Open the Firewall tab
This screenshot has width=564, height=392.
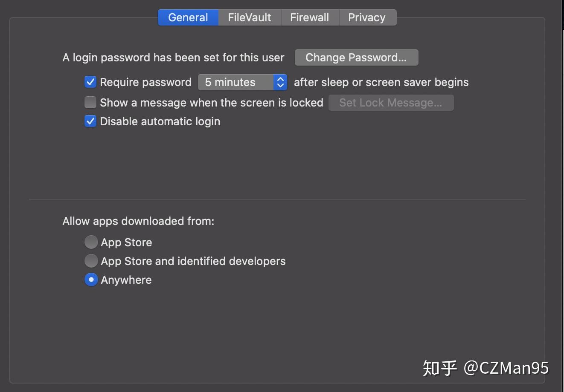pyautogui.click(x=310, y=17)
